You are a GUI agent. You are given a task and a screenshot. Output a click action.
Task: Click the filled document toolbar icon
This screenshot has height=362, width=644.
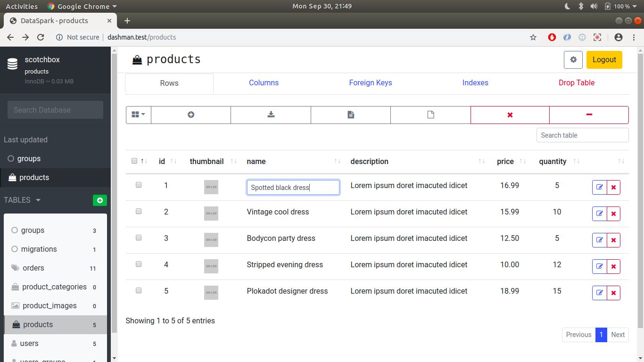[x=351, y=115]
